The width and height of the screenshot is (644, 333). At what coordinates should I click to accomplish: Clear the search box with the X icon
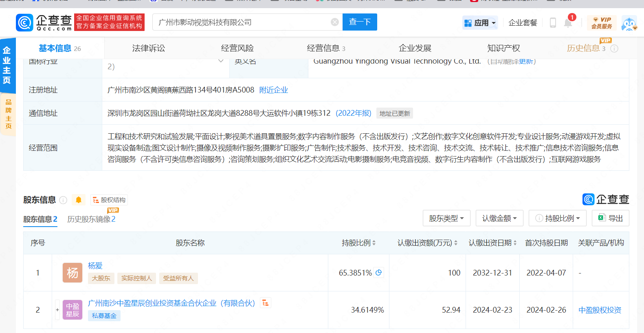point(335,22)
